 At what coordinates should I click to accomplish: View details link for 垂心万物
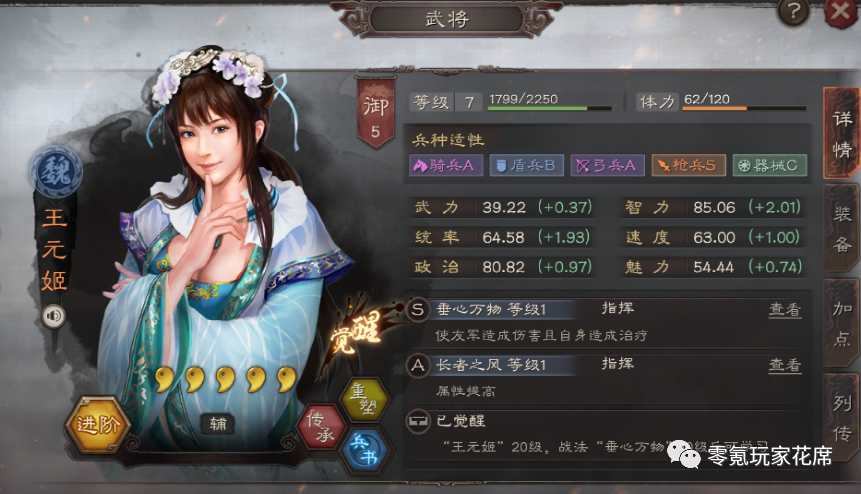pos(785,310)
